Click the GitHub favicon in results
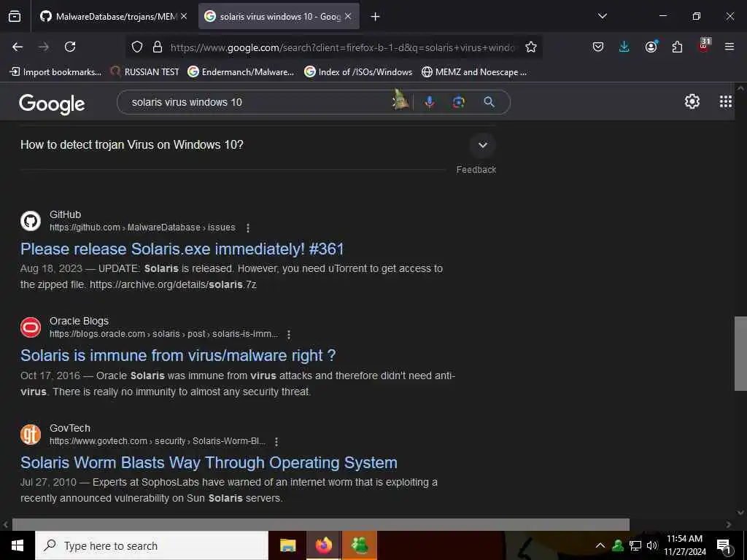Screen dimensions: 747x560 point(31,221)
